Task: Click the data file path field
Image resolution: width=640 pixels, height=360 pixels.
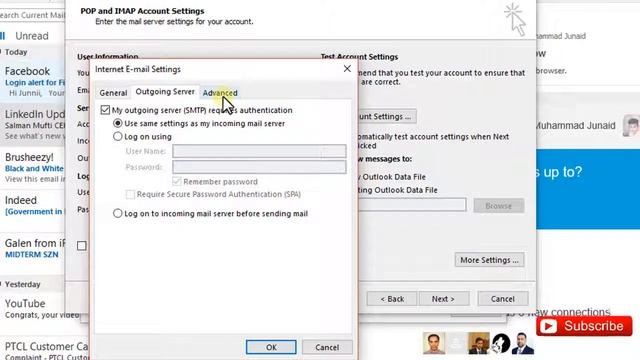Action: 412,204
